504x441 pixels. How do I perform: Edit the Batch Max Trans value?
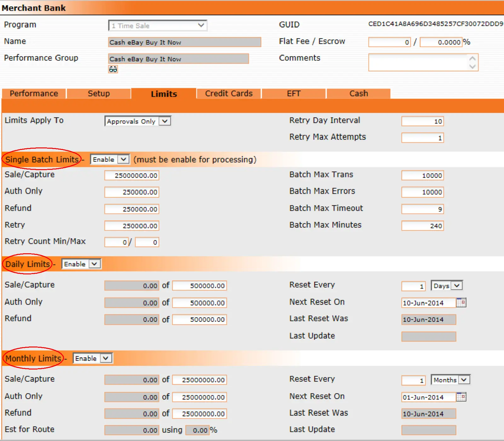point(422,175)
